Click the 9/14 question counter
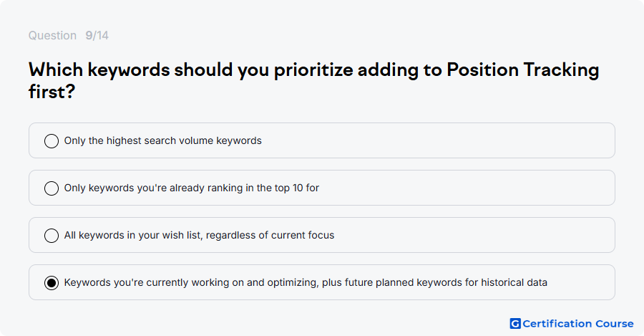 point(97,35)
